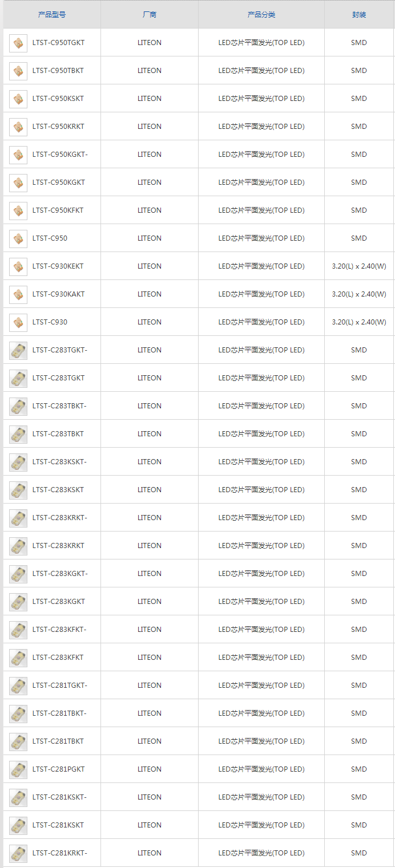Select the 封装 column header

click(x=358, y=14)
